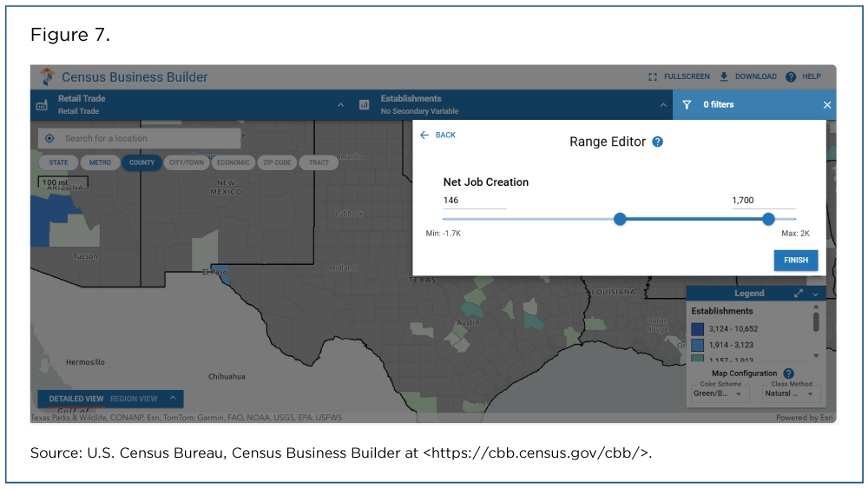Switch to the Region View tab

pos(134,399)
